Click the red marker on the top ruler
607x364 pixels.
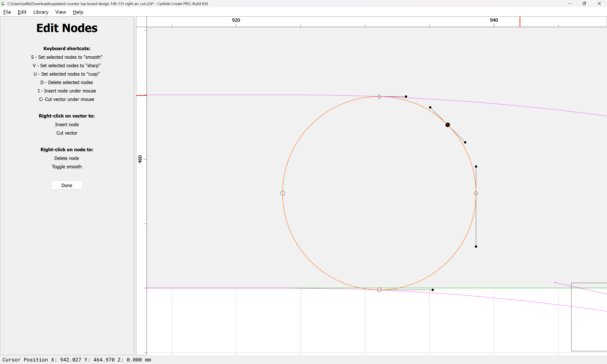pyautogui.click(x=520, y=22)
